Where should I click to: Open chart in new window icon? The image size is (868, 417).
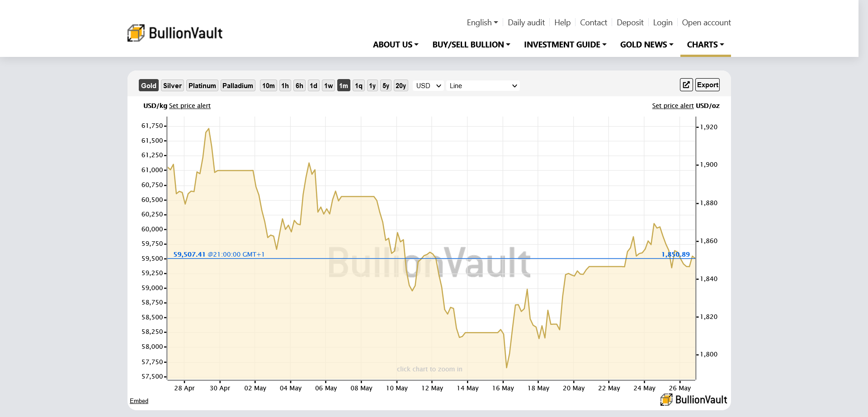click(686, 85)
